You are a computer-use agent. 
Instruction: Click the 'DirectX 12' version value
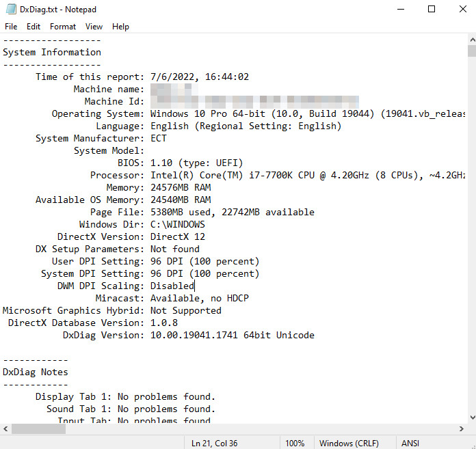178,236
